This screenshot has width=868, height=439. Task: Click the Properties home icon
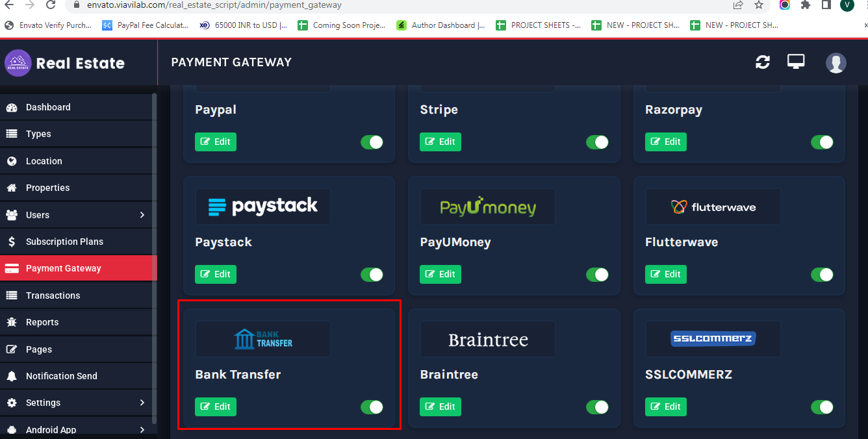(x=12, y=188)
